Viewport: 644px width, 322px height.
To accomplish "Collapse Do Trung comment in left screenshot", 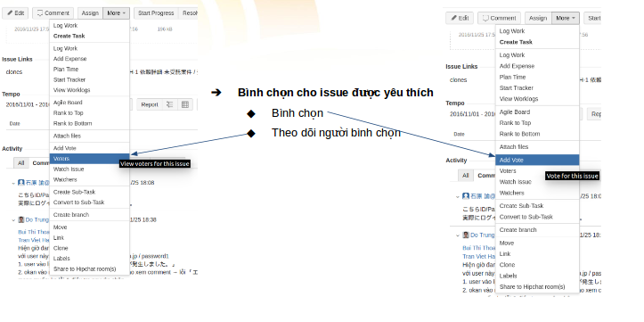I will (x=13, y=220).
